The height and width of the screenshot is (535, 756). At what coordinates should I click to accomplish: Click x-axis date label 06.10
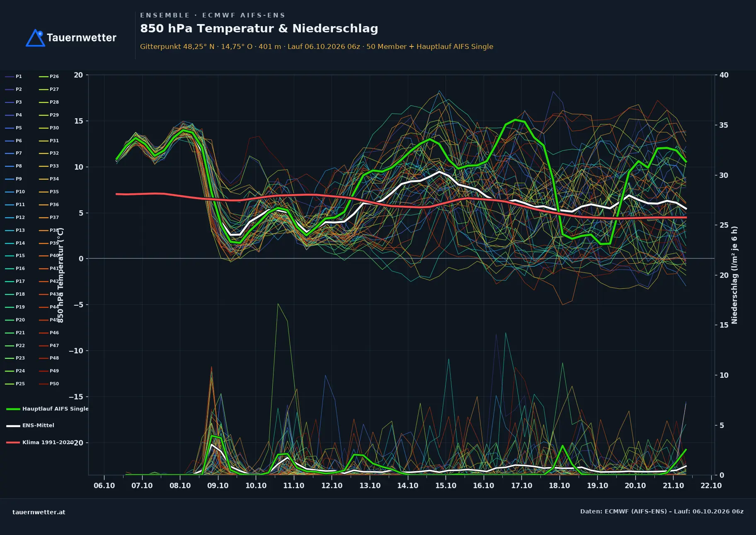point(104,485)
